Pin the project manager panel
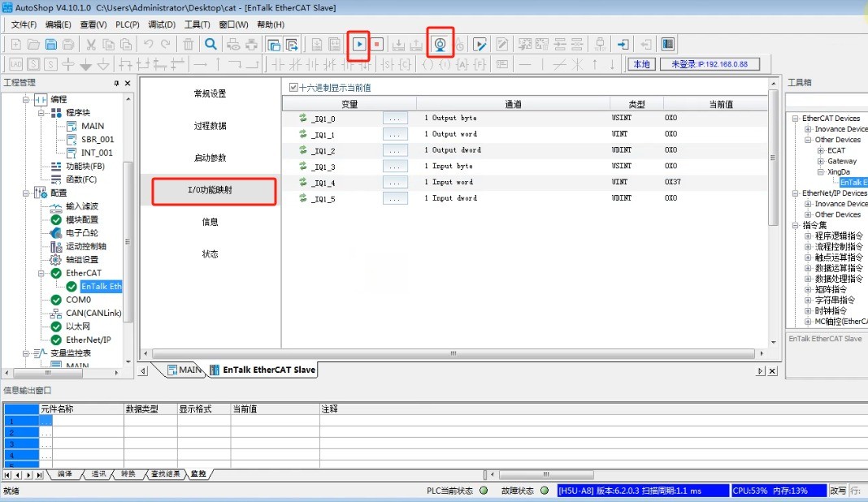Screen dimensions: 868x502 [x=116, y=83]
